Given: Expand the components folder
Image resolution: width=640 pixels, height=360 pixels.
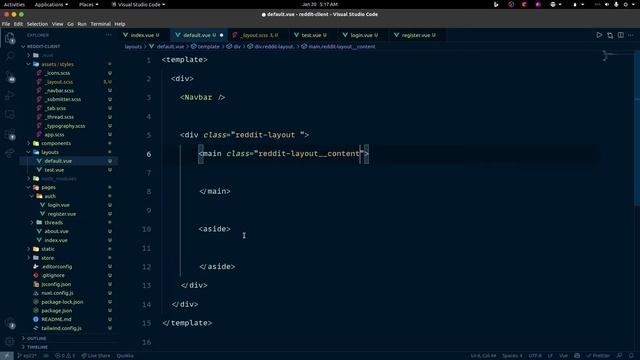Looking at the screenshot, I should coord(56,143).
